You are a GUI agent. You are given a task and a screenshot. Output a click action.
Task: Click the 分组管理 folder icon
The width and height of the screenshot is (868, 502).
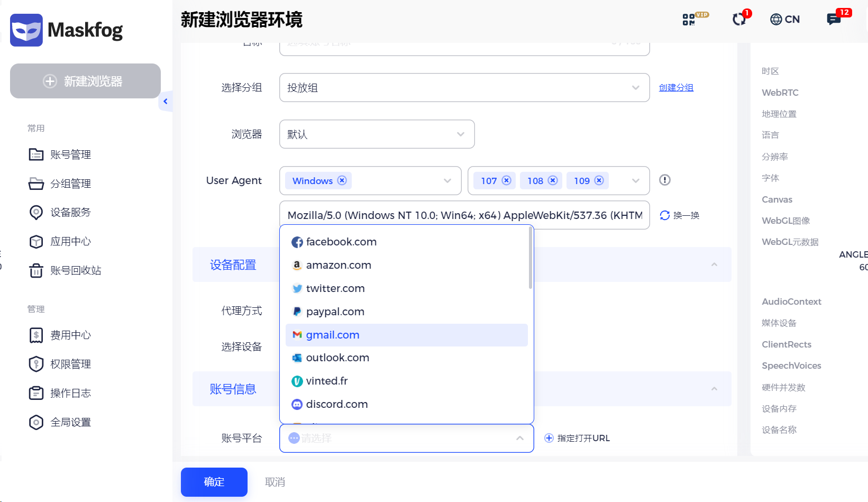click(x=36, y=184)
